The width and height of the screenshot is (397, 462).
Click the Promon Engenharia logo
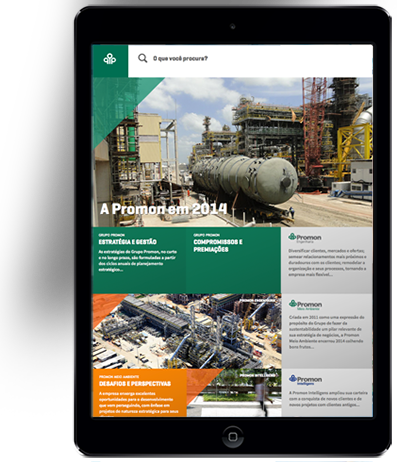click(305, 237)
